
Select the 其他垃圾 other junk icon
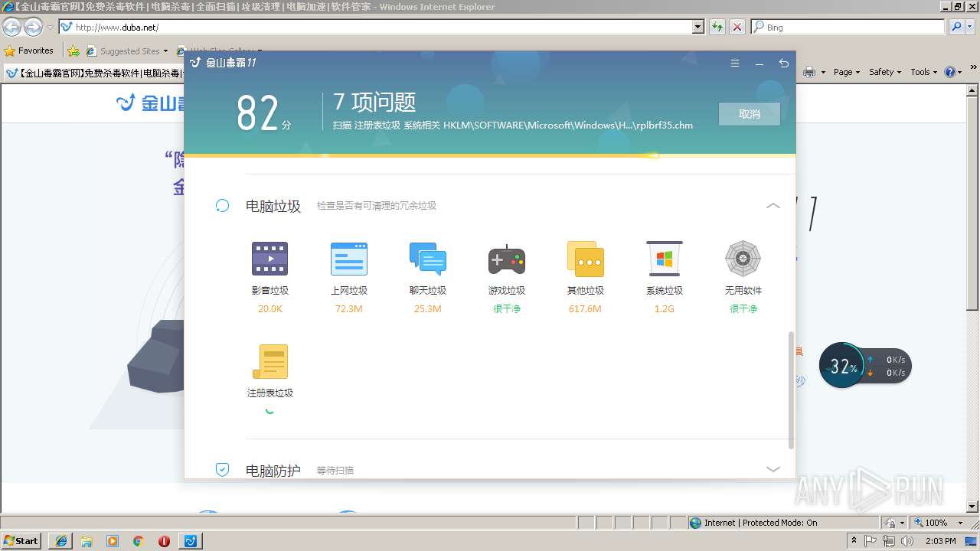pos(586,259)
